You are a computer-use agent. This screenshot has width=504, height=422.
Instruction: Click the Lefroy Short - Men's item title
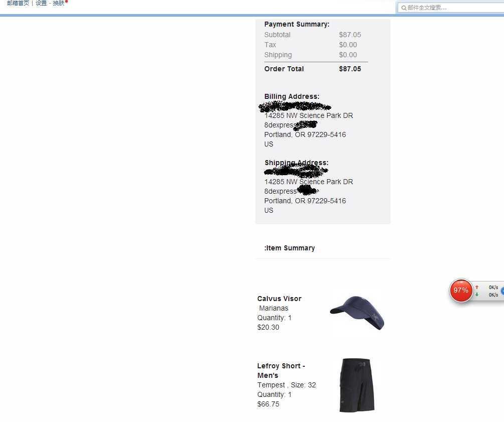coord(281,370)
